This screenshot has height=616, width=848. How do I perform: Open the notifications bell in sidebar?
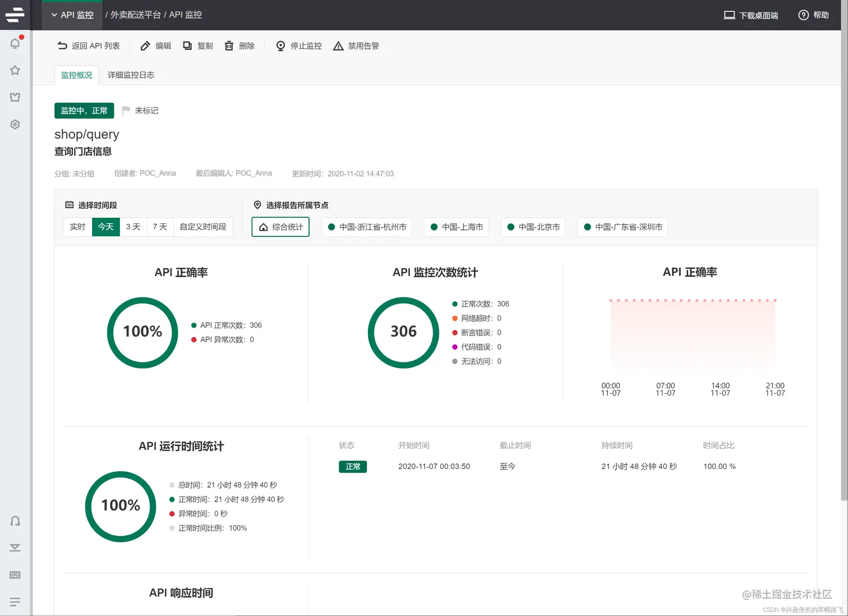point(15,43)
